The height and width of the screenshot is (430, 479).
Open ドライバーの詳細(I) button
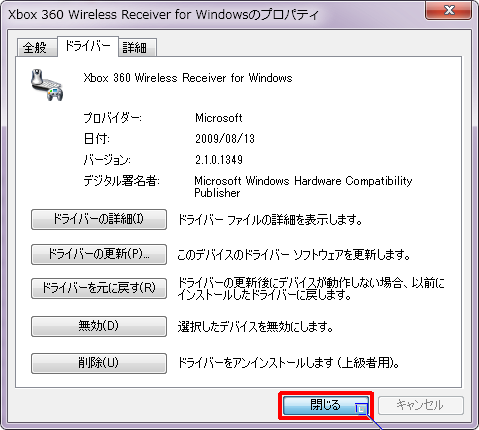point(99,219)
